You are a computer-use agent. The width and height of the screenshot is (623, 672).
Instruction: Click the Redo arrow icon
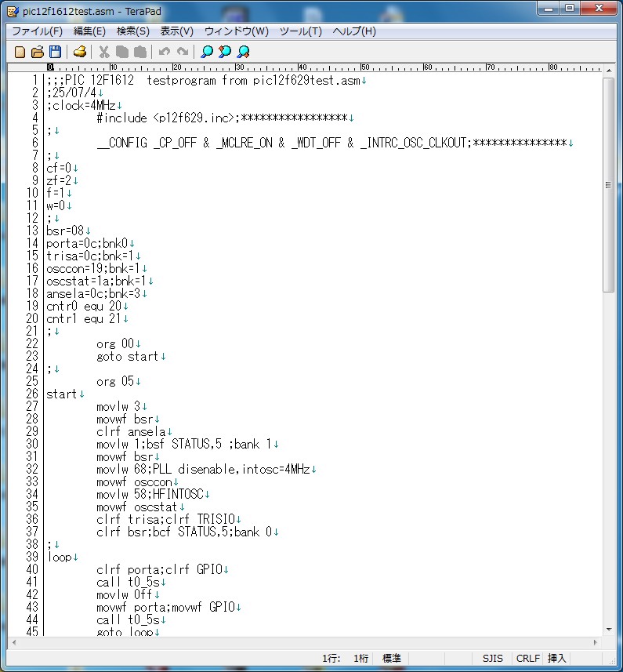183,52
